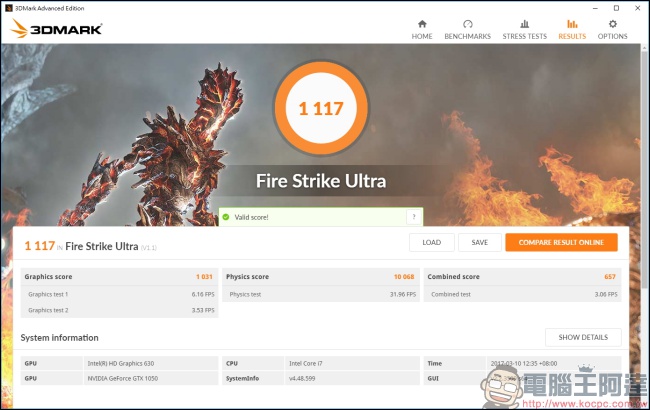This screenshot has width=650, height=410.
Task: Click the Fire Strike Ultra banner title
Action: pyautogui.click(x=321, y=181)
